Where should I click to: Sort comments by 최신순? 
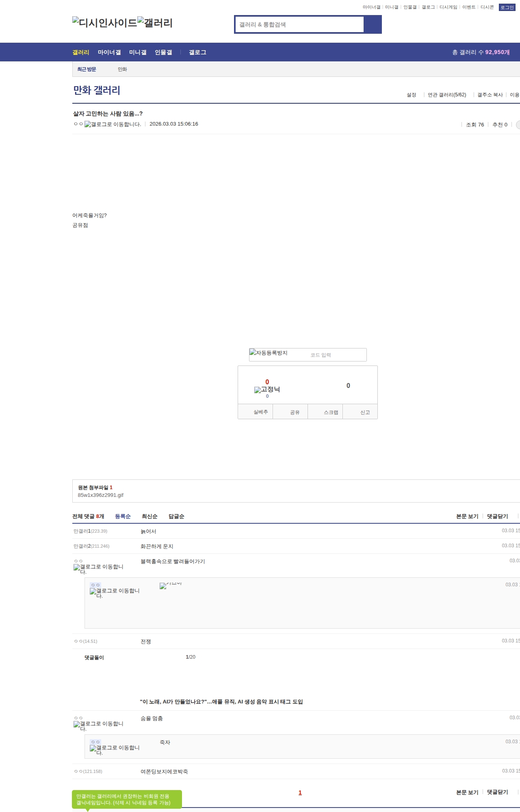coord(149,516)
